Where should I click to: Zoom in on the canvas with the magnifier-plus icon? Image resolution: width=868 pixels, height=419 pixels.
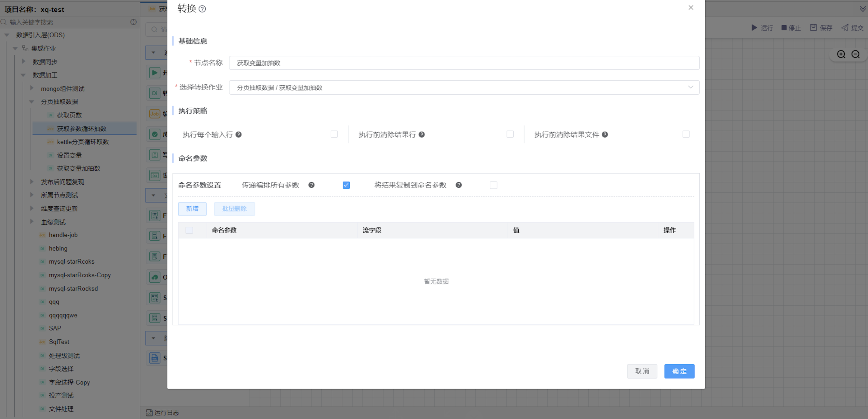(841, 54)
